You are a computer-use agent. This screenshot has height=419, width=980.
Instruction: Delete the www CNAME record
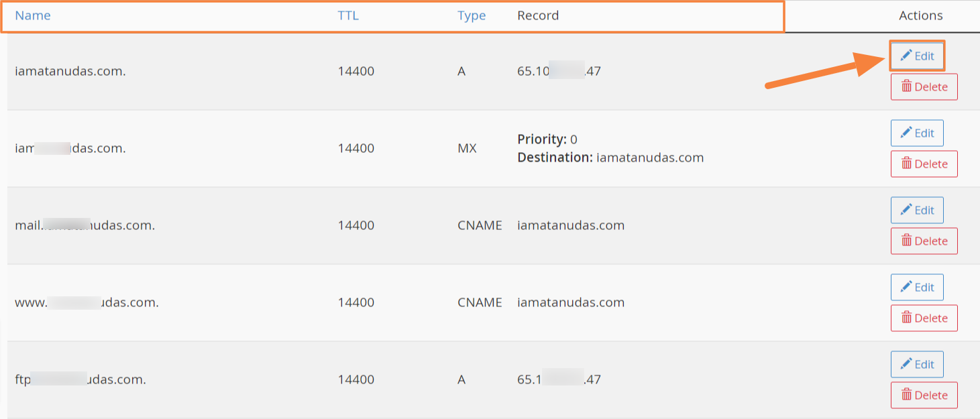924,318
